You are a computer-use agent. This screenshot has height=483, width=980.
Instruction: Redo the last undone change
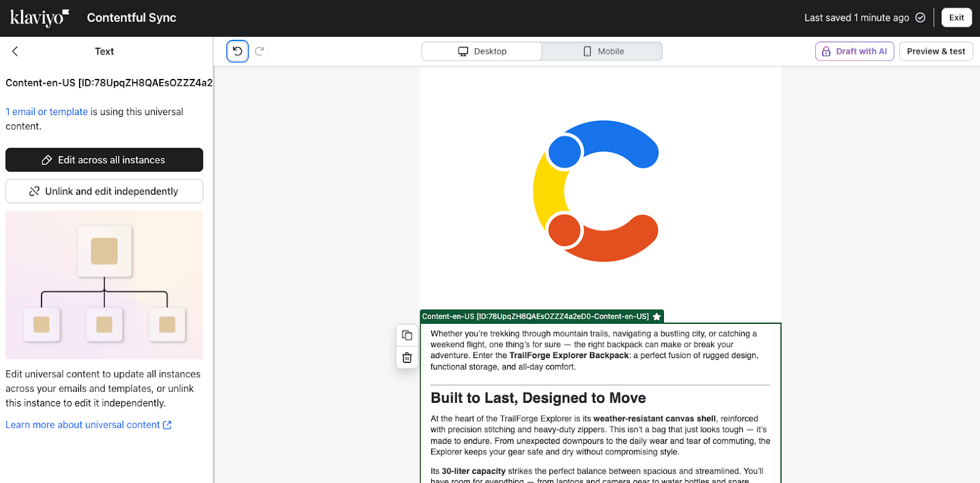(260, 51)
